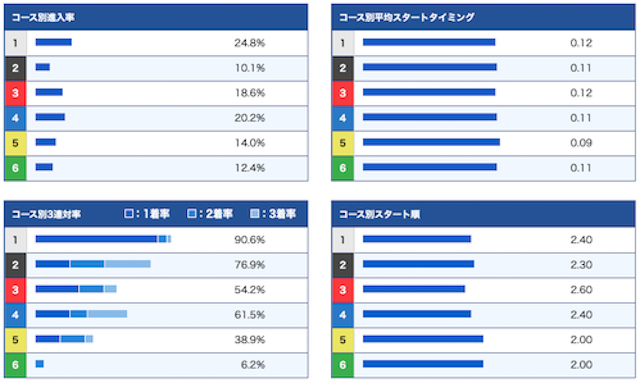Select the 2.60 start order value
The image size is (640, 383).
(x=581, y=290)
